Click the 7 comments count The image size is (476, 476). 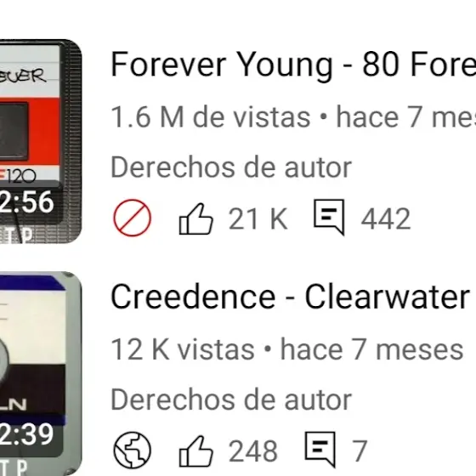click(360, 451)
